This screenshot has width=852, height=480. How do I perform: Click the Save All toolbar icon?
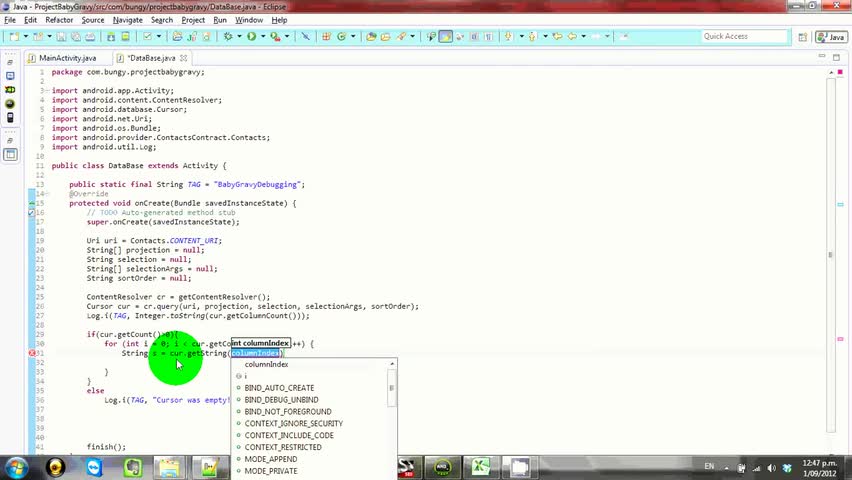(x=76, y=36)
